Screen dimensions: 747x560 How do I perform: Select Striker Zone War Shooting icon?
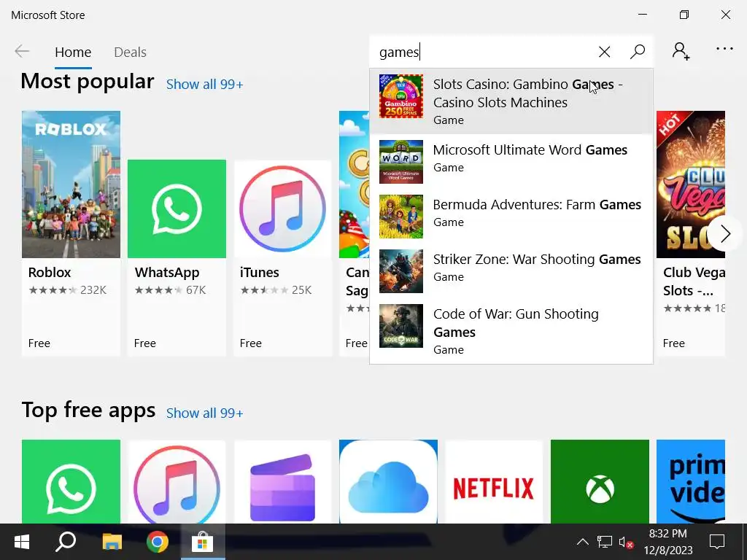pos(401,271)
